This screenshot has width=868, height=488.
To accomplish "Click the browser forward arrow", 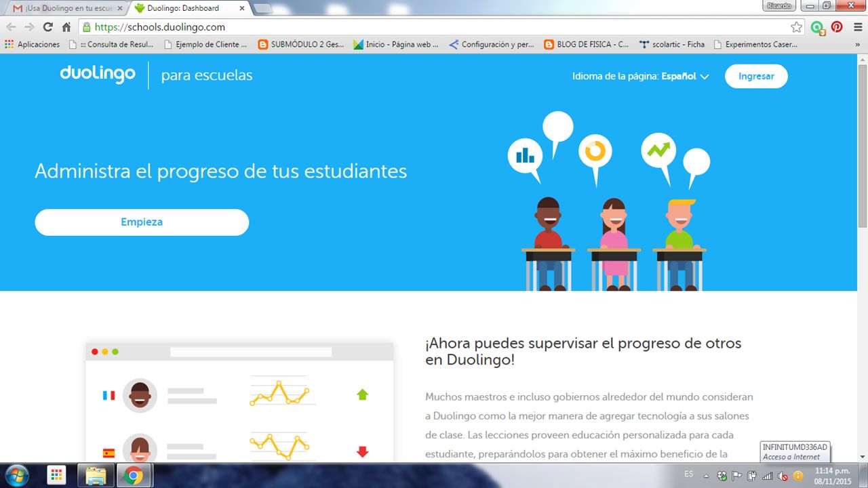I will tap(29, 27).
